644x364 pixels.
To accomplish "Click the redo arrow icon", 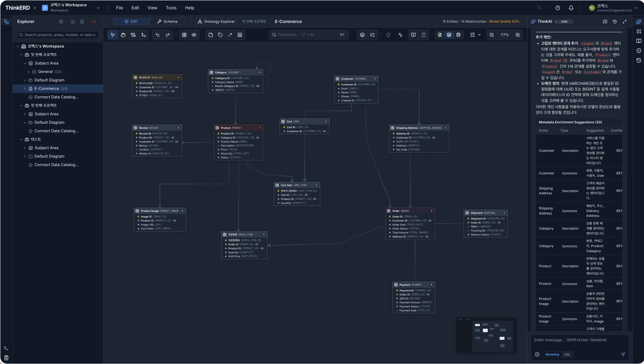I will [168, 35].
